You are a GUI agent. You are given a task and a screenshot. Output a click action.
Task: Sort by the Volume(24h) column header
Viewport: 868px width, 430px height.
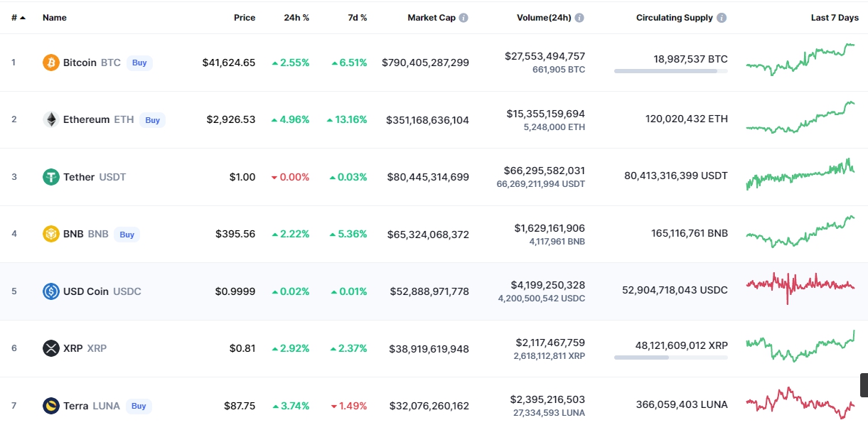tap(544, 18)
